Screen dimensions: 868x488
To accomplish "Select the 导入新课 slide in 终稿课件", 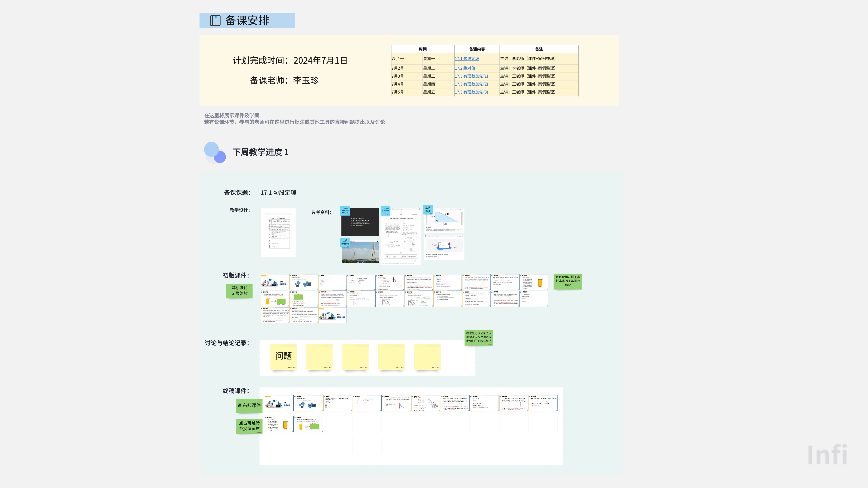I will (x=308, y=403).
